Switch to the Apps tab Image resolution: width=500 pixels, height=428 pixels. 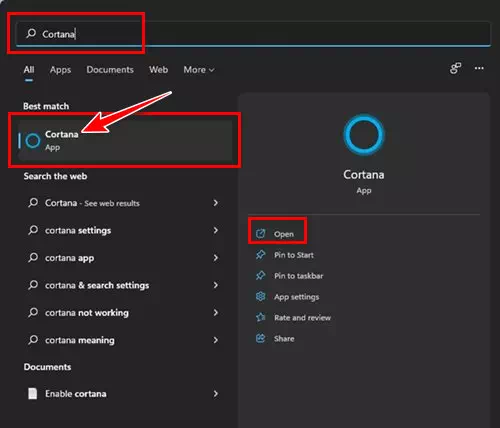pos(60,70)
